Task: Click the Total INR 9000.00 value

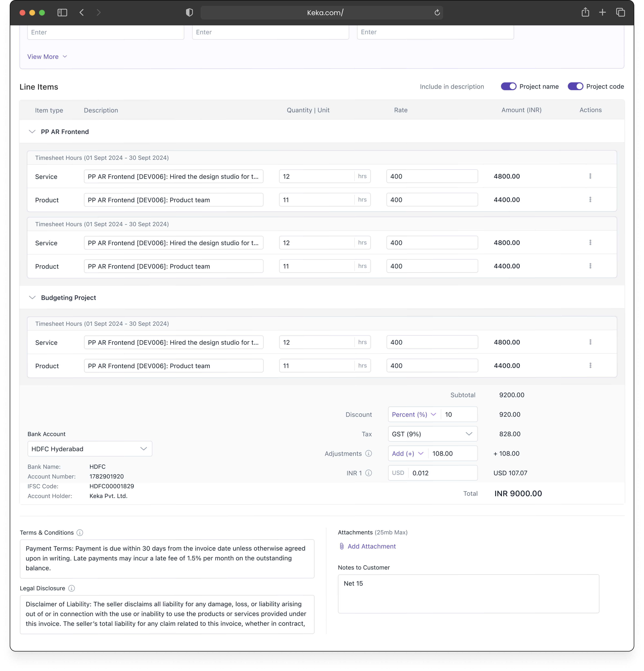Action: point(518,493)
